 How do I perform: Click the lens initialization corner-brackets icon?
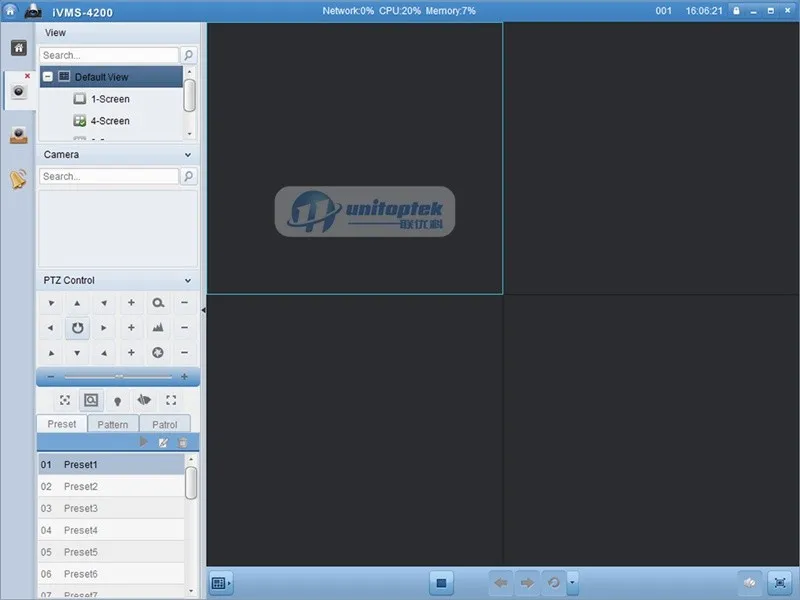(x=171, y=401)
